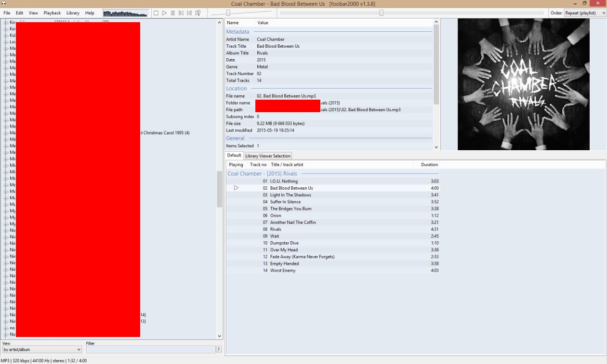The height and width of the screenshot is (364, 607).
Task: Click the File size property row
Action: (x=329, y=124)
